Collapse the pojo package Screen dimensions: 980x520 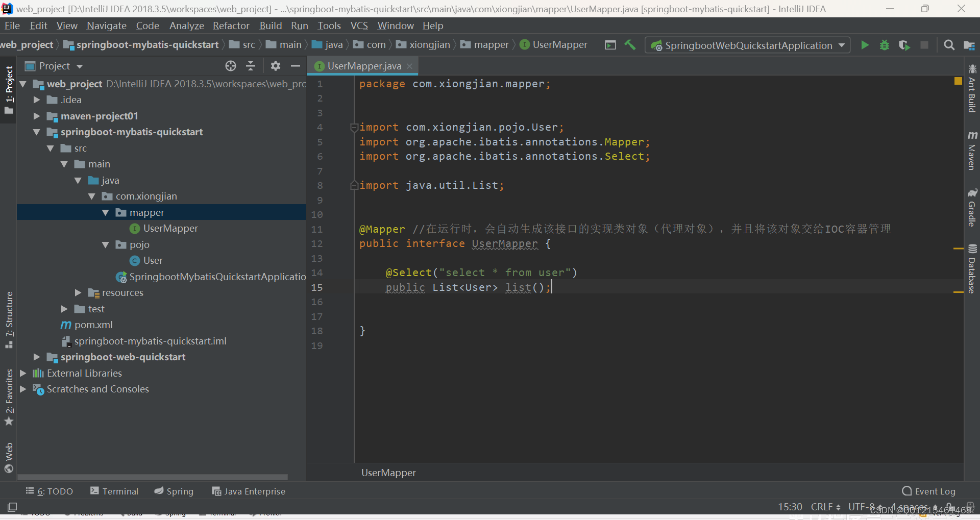[x=106, y=245]
